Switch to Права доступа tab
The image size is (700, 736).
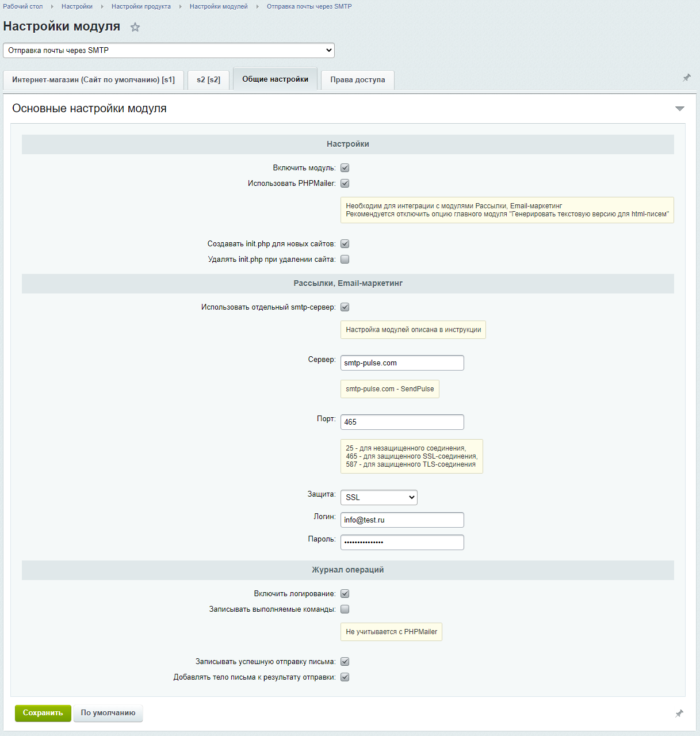[x=358, y=80]
